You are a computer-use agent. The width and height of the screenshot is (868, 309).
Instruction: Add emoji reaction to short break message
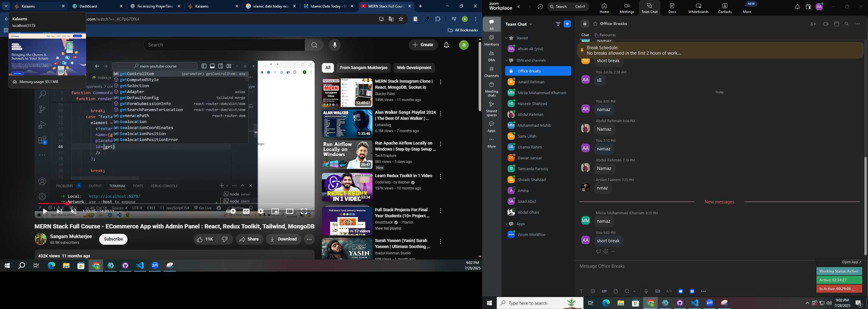(606, 252)
